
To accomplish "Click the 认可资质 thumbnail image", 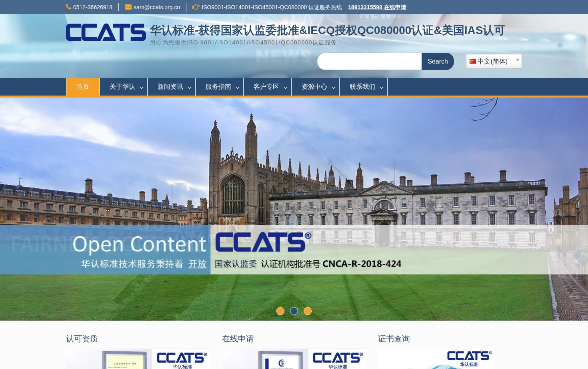I will point(138,359).
